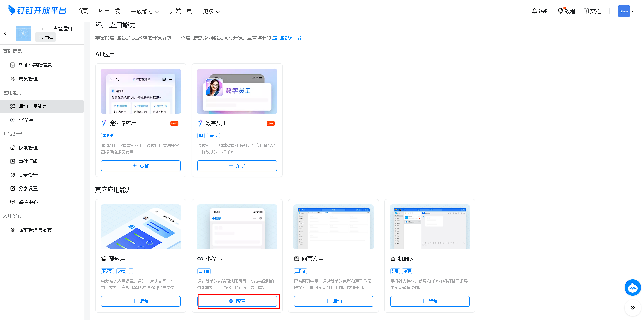Open 权限管理 in the sidebar
The image size is (644, 320).
(x=28, y=148)
